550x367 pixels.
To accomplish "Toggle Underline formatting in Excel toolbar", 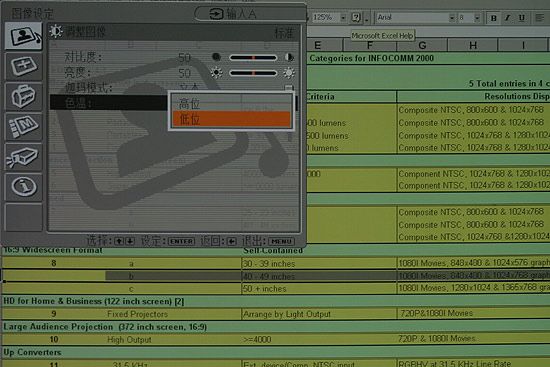I will (522, 18).
